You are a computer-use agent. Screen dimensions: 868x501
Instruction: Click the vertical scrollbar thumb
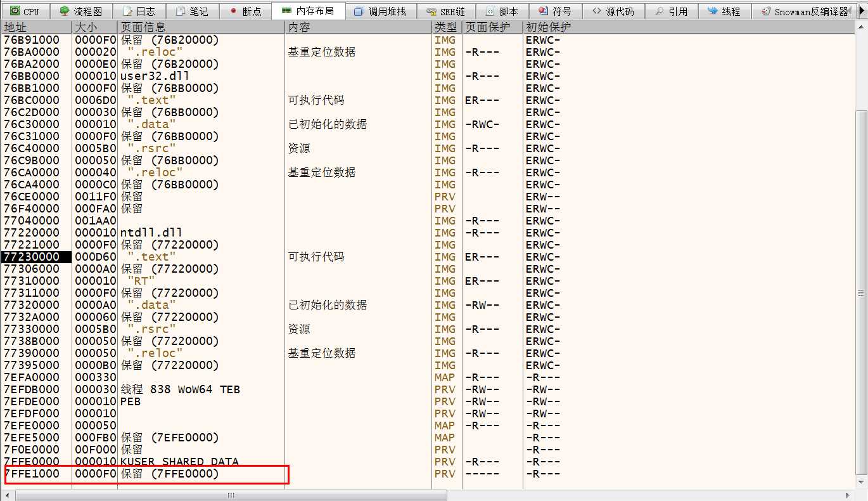tap(860, 292)
